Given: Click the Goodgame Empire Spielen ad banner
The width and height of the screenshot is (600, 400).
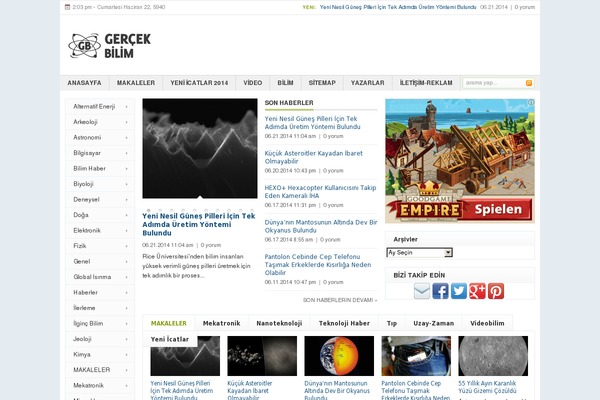Looking at the screenshot, I should click(460, 161).
